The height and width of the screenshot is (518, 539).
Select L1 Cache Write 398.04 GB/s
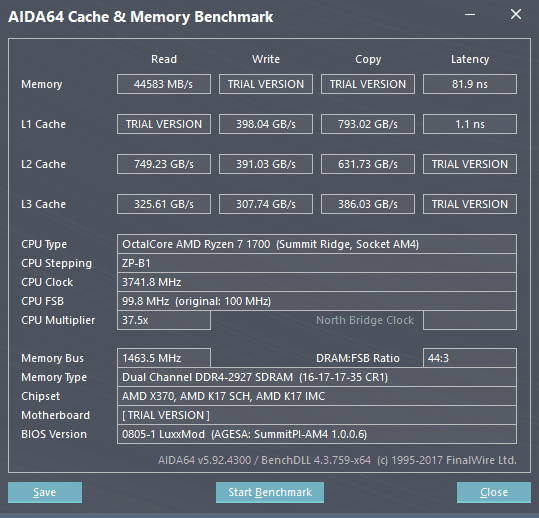[x=266, y=124]
